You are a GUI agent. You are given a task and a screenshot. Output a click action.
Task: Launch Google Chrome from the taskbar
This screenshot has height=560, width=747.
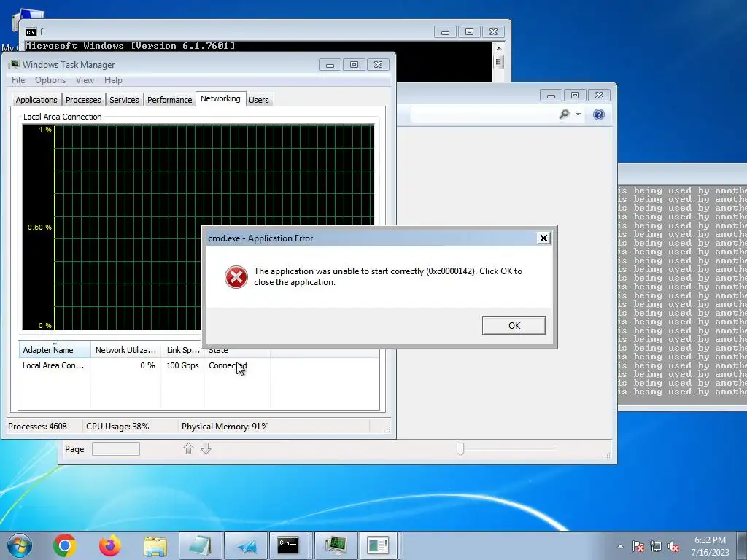click(65, 545)
